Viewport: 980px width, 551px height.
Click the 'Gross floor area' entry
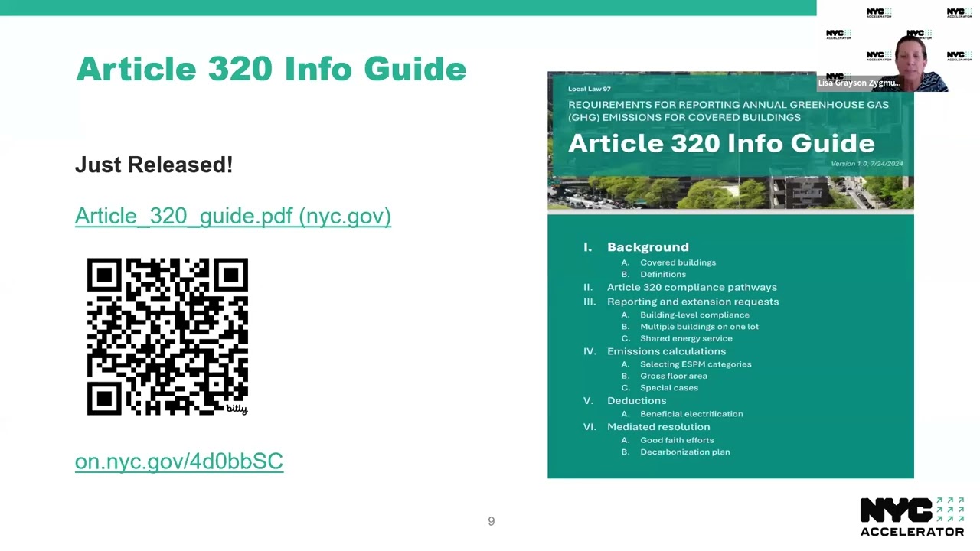(674, 376)
